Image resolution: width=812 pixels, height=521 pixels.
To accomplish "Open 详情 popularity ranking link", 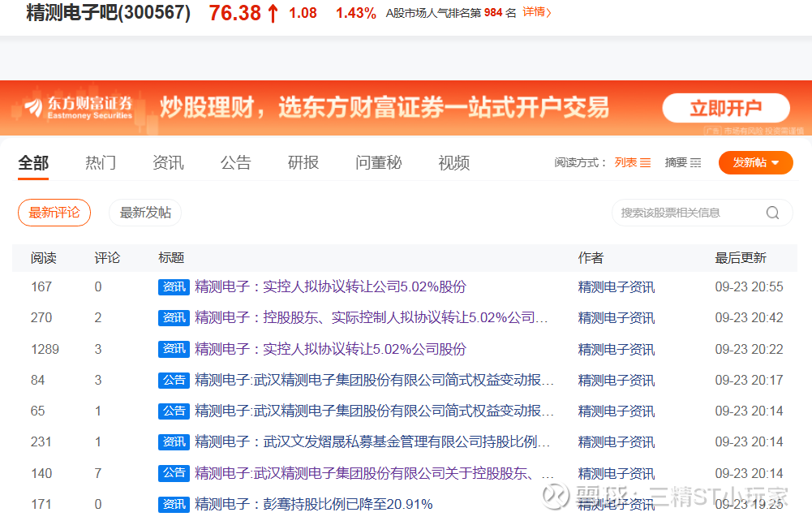I will (536, 12).
